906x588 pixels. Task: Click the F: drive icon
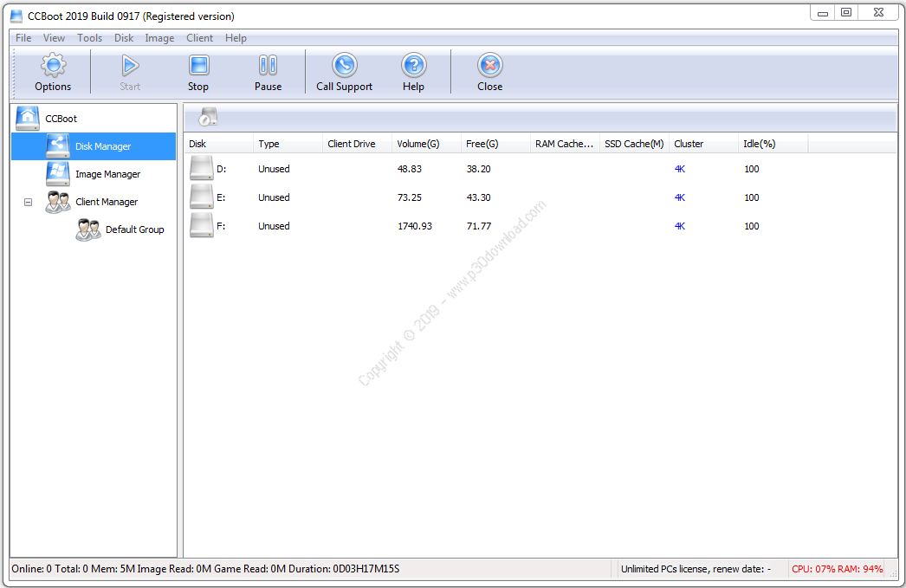coord(202,225)
